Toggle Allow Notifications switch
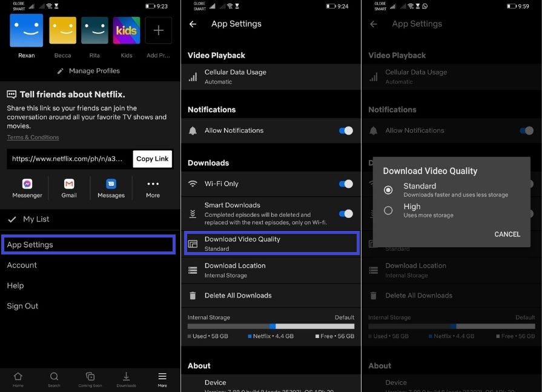The image size is (542, 392). 345,130
